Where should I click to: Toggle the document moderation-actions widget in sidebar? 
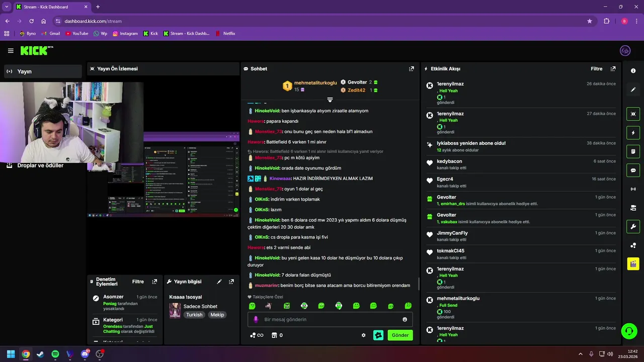(x=633, y=151)
